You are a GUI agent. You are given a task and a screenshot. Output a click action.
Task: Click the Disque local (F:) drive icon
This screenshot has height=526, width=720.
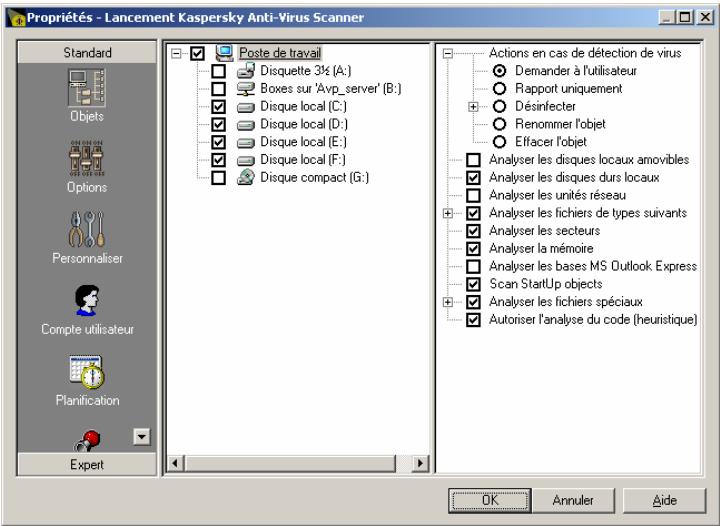[246, 160]
